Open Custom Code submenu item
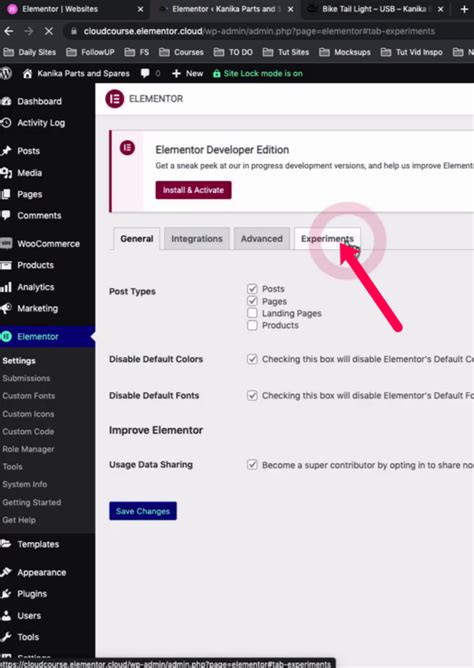Viewport: 474px width, 668px height. [28, 432]
